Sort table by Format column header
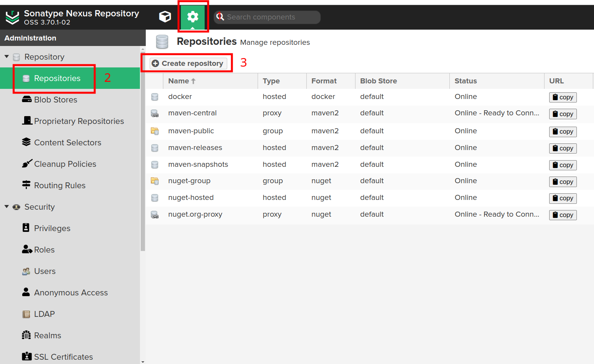The height and width of the screenshot is (364, 594). pos(331,81)
